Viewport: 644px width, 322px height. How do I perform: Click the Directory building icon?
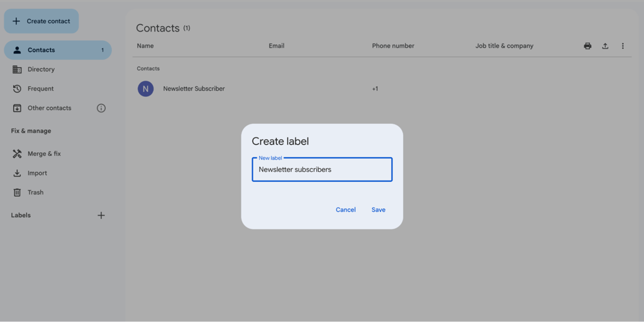pyautogui.click(x=17, y=69)
